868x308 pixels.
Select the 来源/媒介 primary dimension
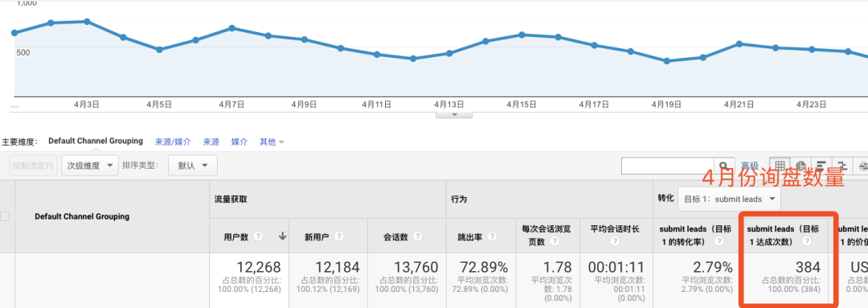coord(173,142)
